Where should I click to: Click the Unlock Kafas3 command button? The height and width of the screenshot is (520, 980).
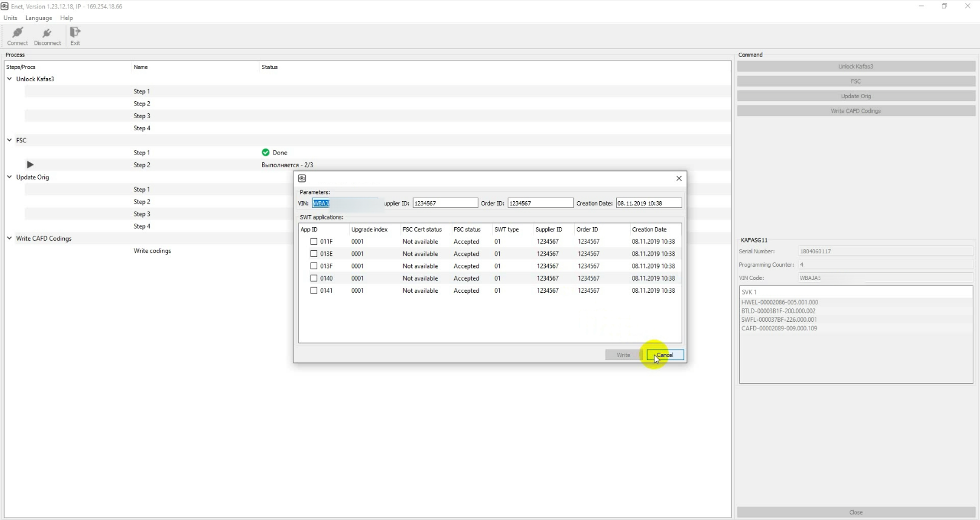pyautogui.click(x=856, y=67)
